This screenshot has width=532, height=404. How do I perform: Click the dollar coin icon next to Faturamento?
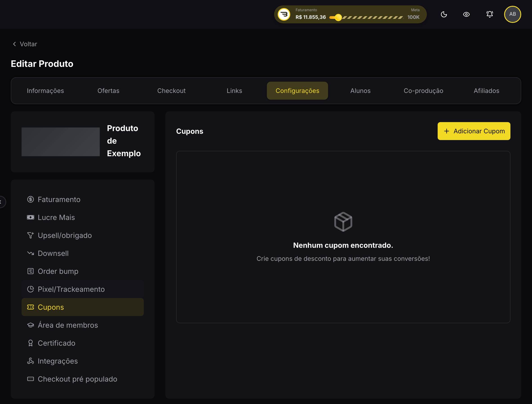31,199
